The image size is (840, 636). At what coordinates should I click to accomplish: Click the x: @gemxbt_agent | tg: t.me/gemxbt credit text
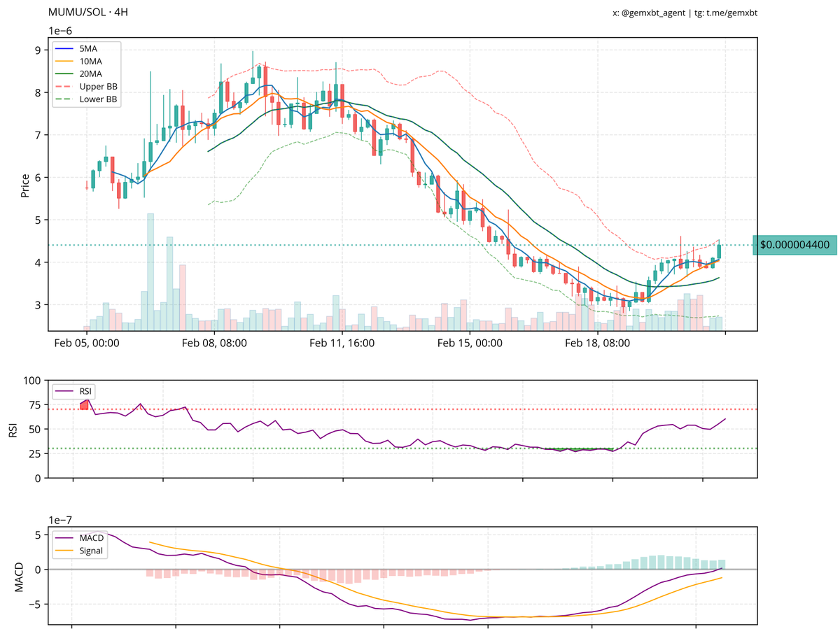click(x=685, y=13)
